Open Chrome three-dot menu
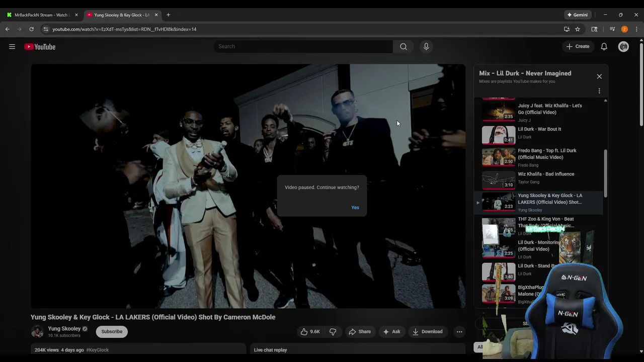 coord(636,29)
